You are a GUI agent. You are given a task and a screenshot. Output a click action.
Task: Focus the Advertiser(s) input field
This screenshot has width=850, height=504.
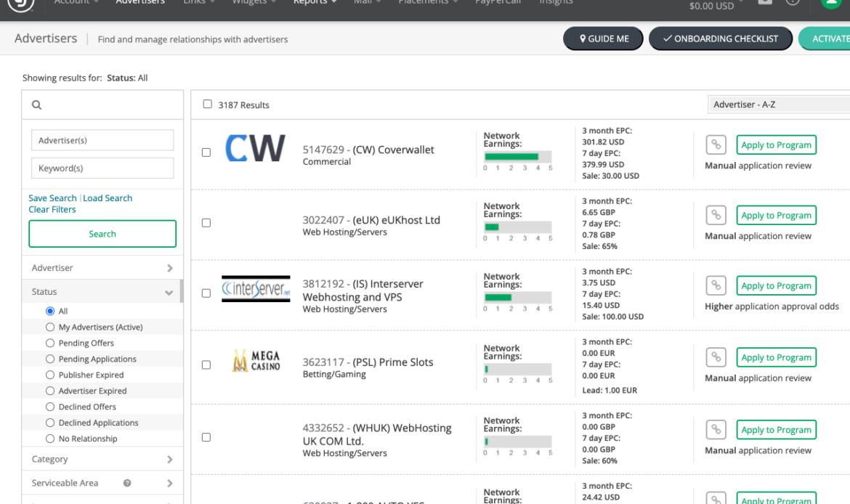[102, 140]
